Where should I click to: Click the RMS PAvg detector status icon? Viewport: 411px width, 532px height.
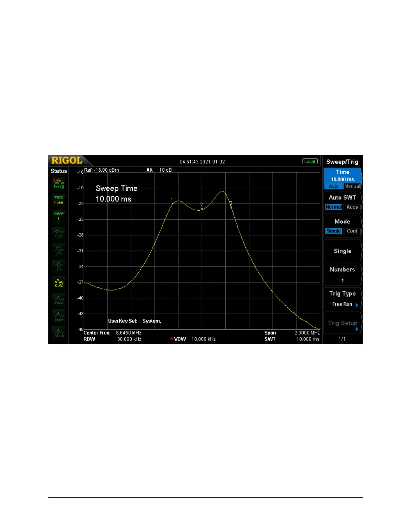click(59, 184)
